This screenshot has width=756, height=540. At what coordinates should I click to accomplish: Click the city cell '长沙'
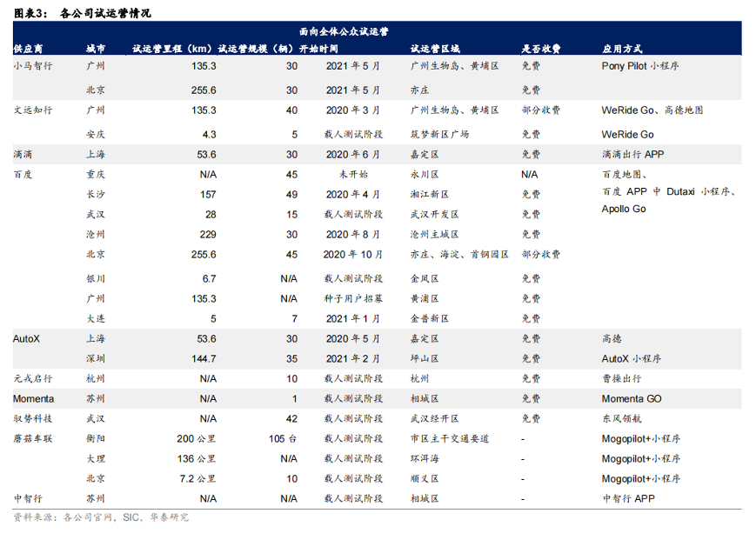pos(96,195)
